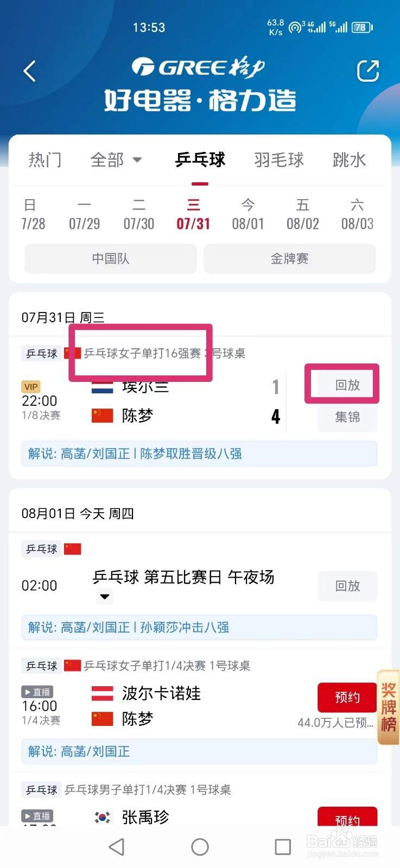
Task: Tap the share icon at top right
Action: [367, 71]
